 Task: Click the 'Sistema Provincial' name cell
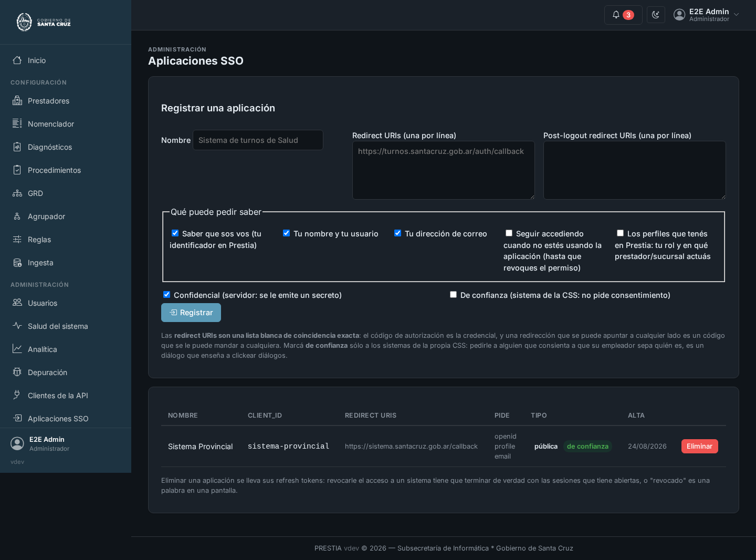click(200, 446)
